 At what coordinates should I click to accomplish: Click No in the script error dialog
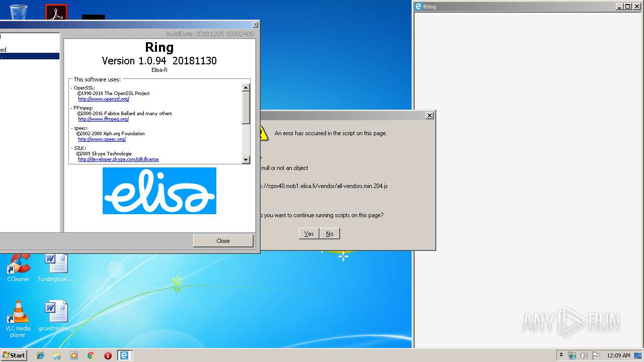coord(330,234)
